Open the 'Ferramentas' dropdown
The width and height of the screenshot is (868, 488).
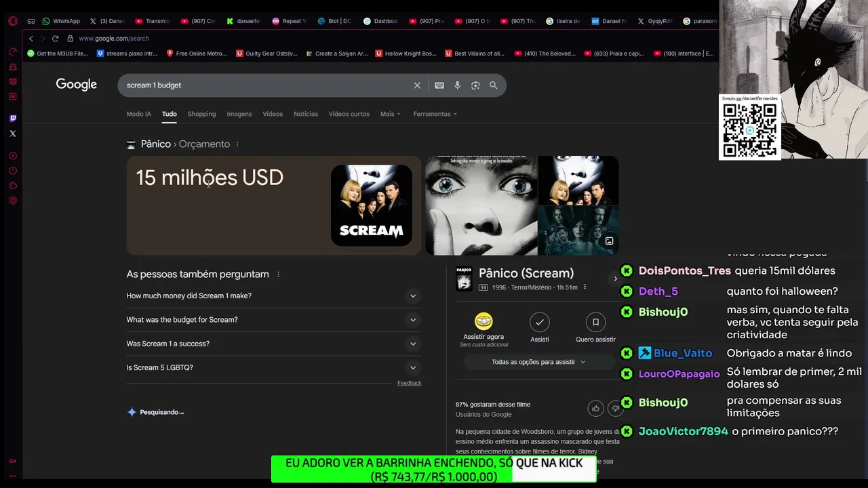tap(435, 114)
